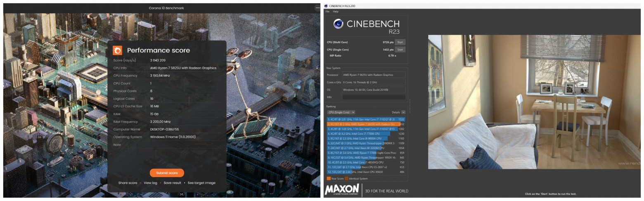Viewport: 644px width, 201px height.
Task: Click the Cinebench app icon in title bar
Action: click(326, 6)
